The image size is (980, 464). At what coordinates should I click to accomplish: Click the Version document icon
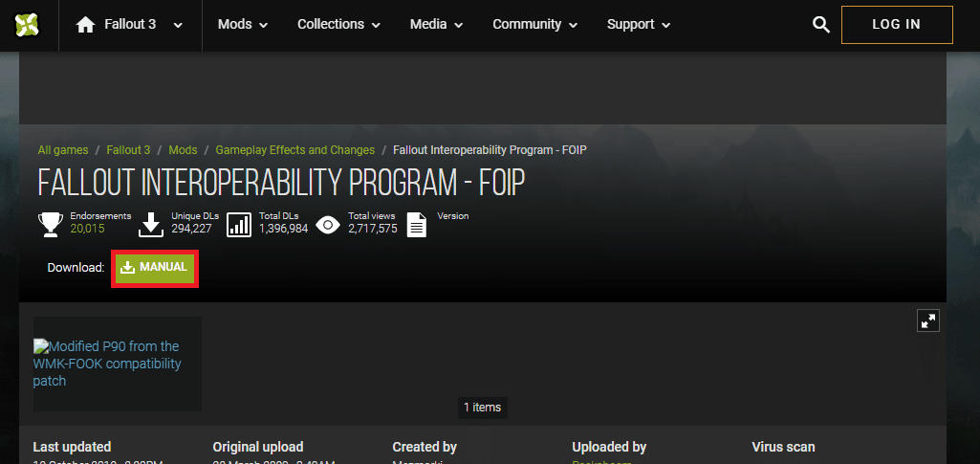pyautogui.click(x=417, y=224)
